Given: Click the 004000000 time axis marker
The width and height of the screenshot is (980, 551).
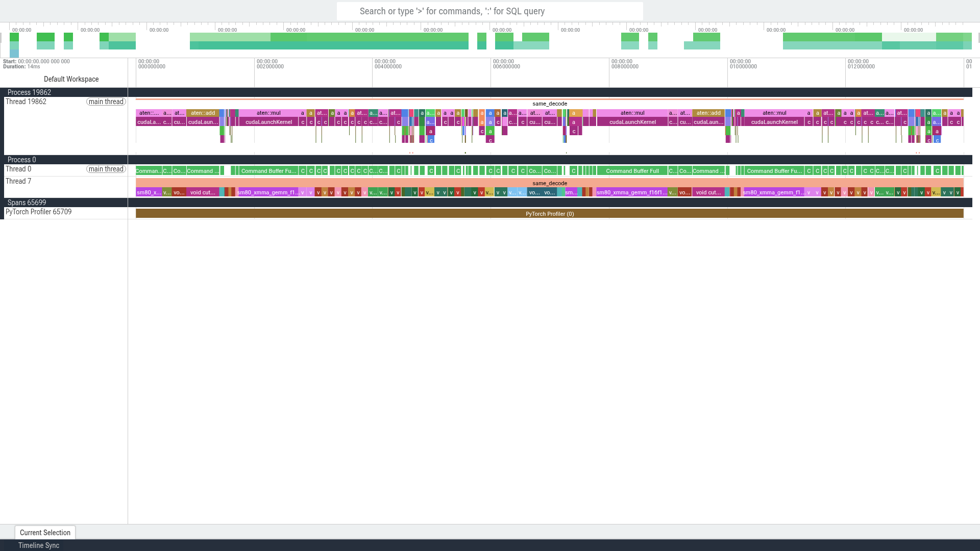Looking at the screenshot, I should pos(388,64).
